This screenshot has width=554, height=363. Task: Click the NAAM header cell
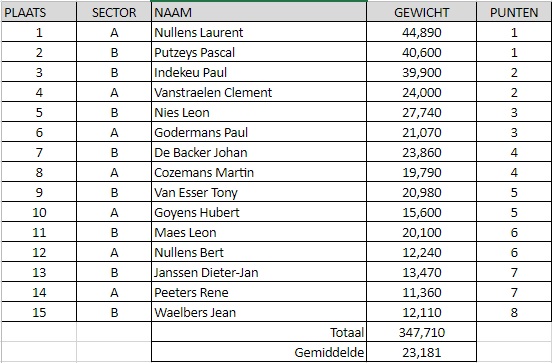(259, 12)
